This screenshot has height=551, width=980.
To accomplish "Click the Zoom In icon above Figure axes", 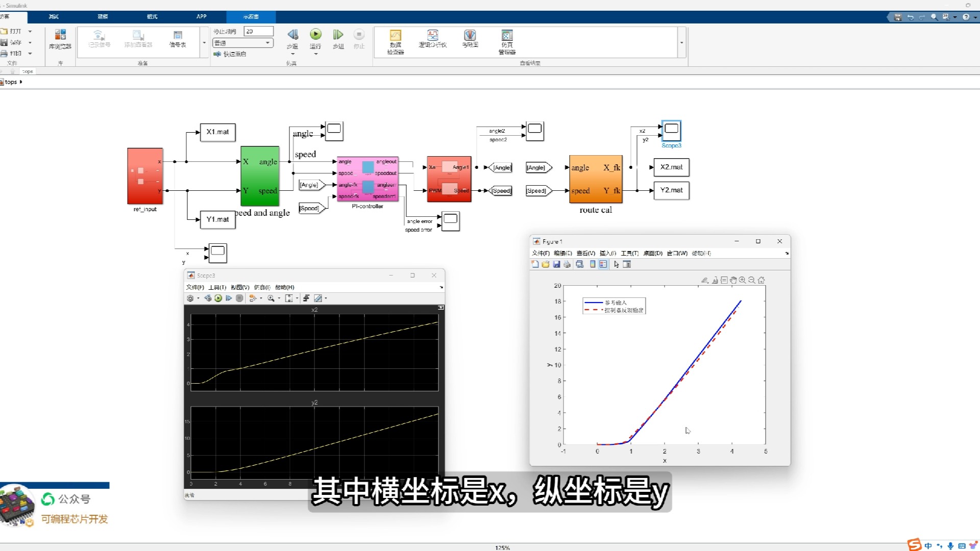I will (743, 280).
